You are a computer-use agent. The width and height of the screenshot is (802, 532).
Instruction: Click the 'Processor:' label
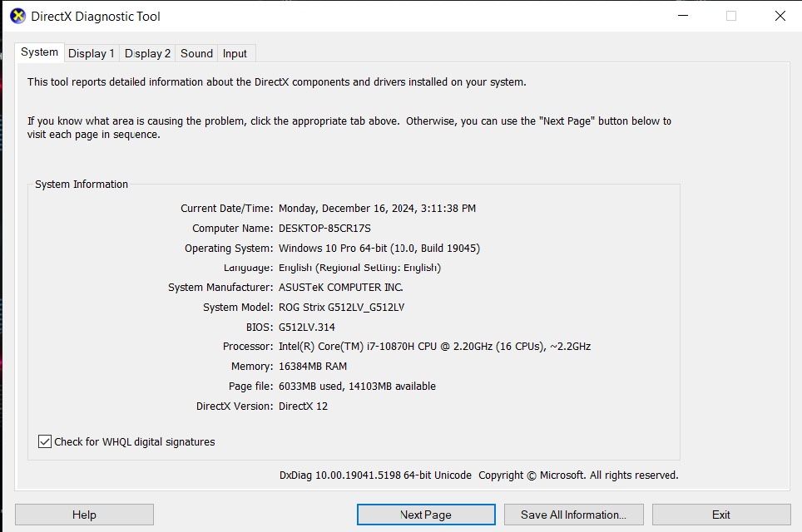pyautogui.click(x=248, y=347)
